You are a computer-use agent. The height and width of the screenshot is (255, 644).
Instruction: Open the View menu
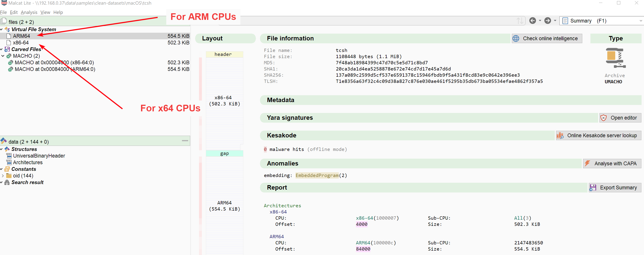pyautogui.click(x=45, y=12)
